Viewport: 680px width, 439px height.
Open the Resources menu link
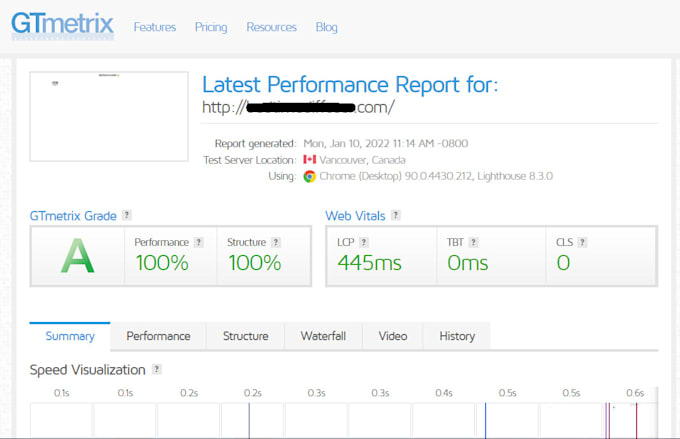coord(271,27)
